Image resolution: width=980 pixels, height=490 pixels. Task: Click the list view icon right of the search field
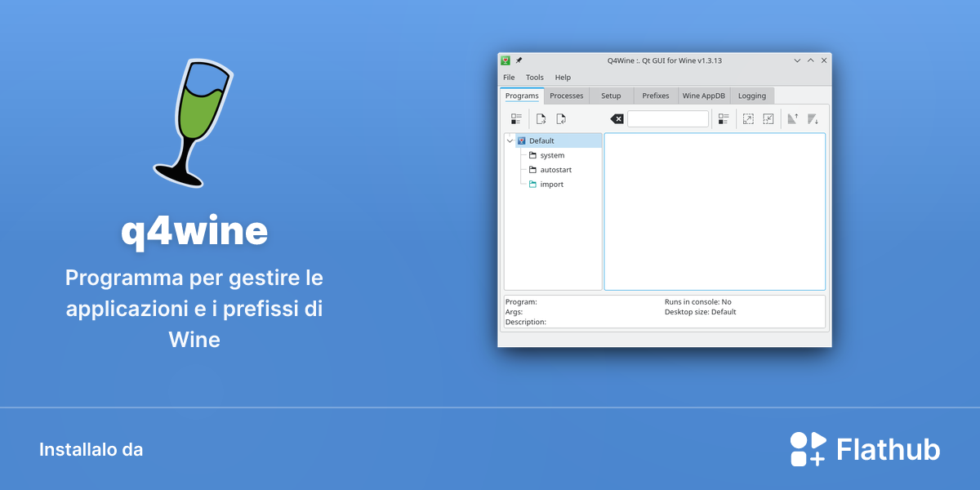[x=724, y=119]
